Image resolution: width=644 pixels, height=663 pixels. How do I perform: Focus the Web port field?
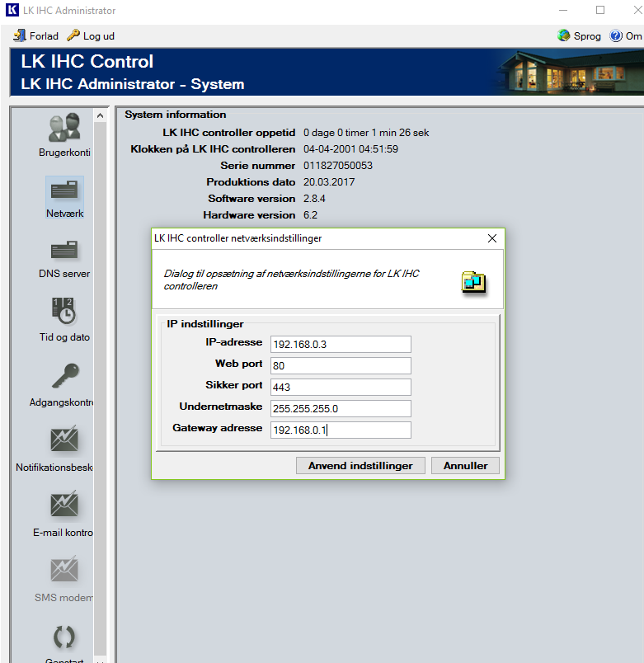coord(340,365)
